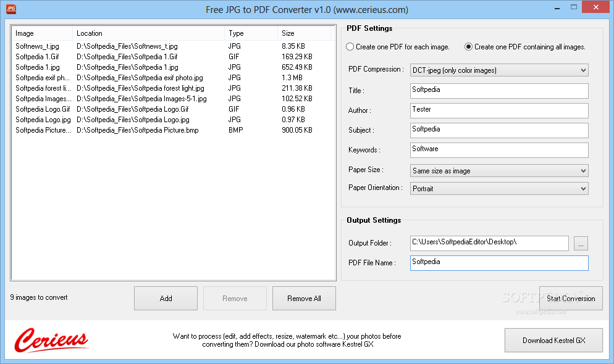Click the Add button
The image size is (614, 364).
(x=166, y=299)
